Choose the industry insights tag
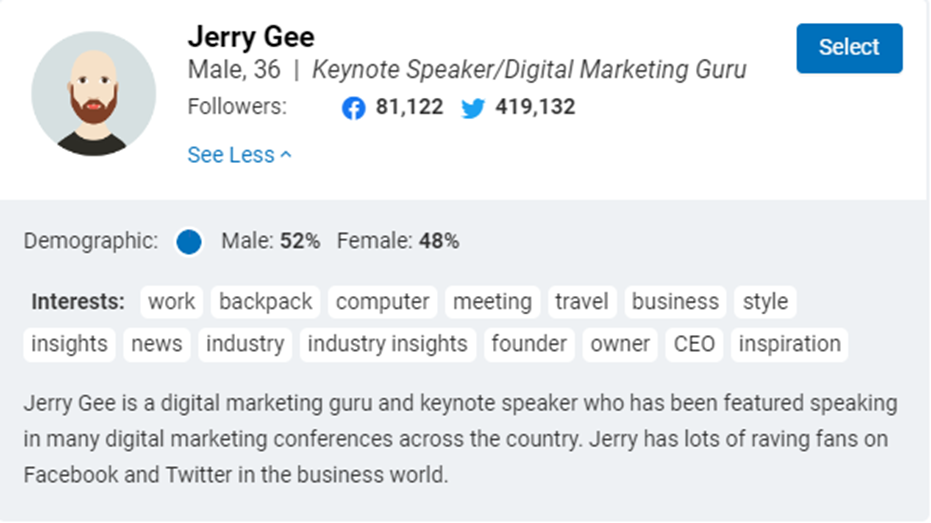Screen dimensions: 931x523 (388, 344)
